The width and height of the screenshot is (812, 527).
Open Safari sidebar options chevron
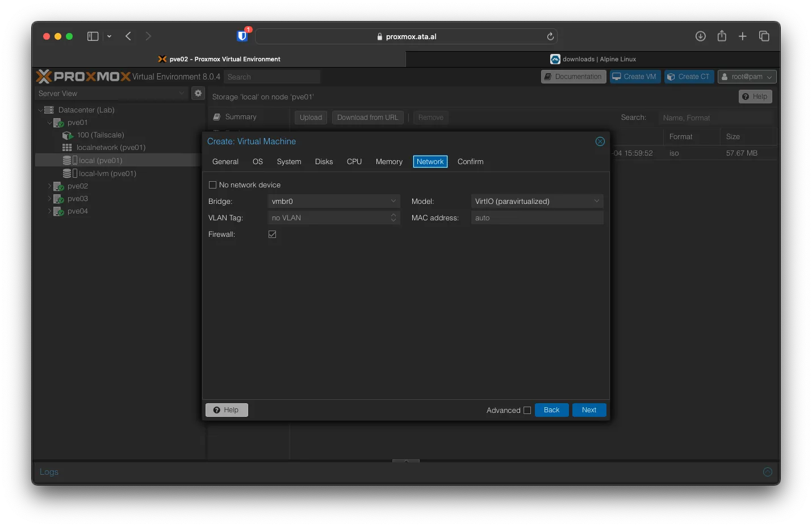click(x=109, y=36)
